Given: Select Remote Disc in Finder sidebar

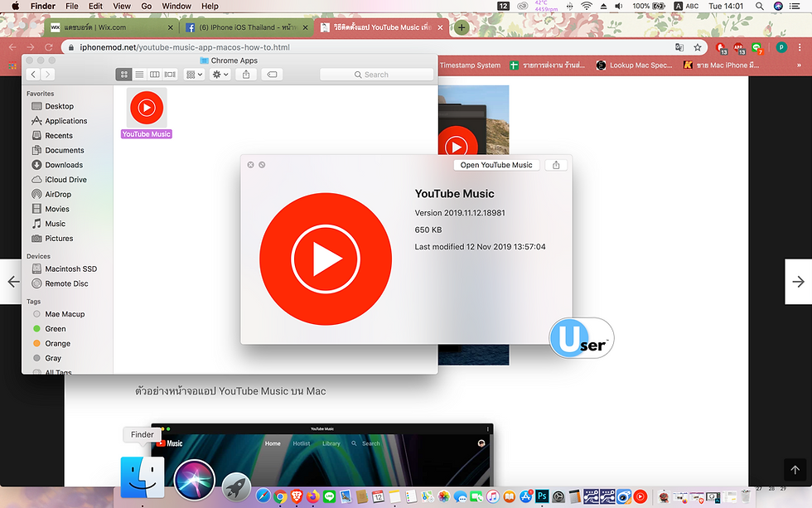Looking at the screenshot, I should 66,283.
